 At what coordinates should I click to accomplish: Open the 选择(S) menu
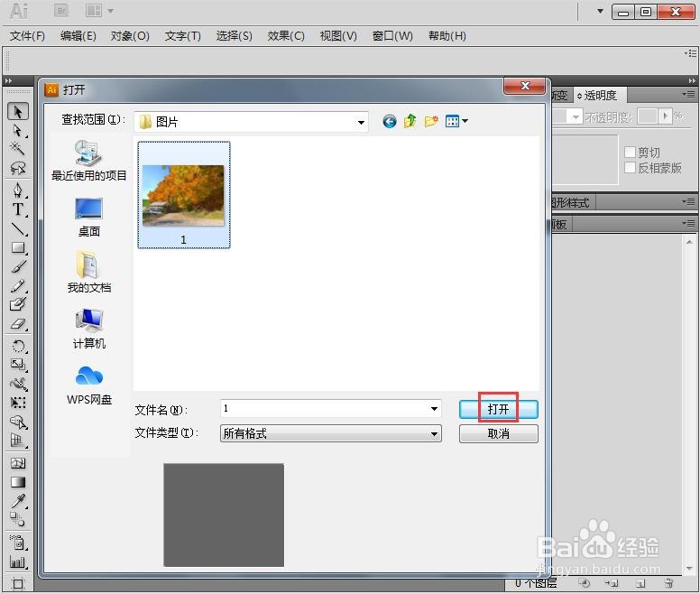click(x=234, y=36)
